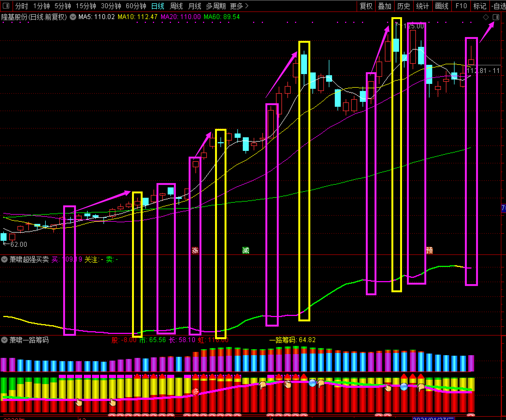The image size is (506, 420).
Task: Expand the 隆基股份 main chart indicator dropdown
Action: [x=73, y=17]
